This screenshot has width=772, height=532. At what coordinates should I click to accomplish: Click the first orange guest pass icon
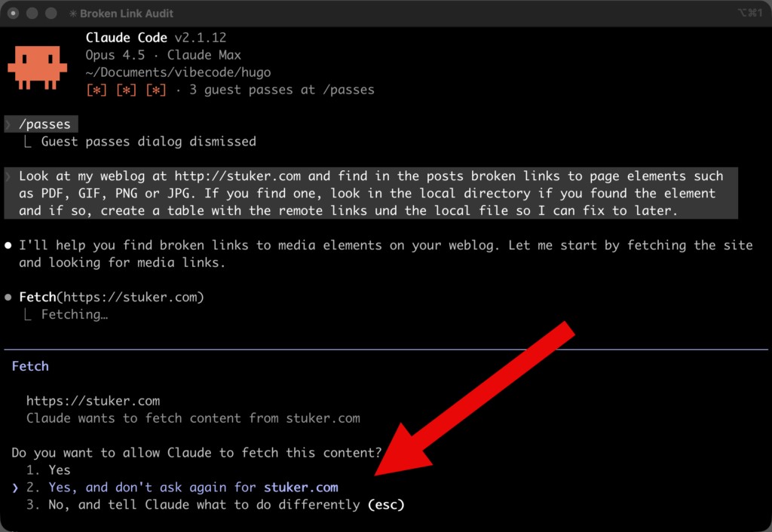(96, 90)
